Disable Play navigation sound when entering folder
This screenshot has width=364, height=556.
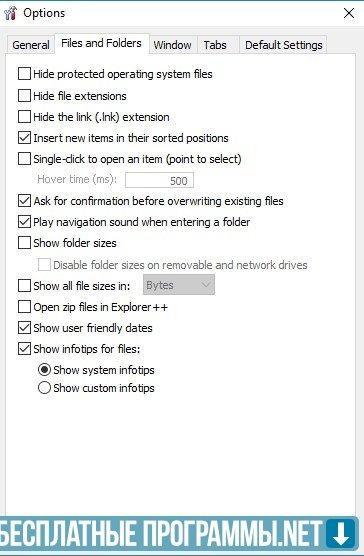[24, 222]
